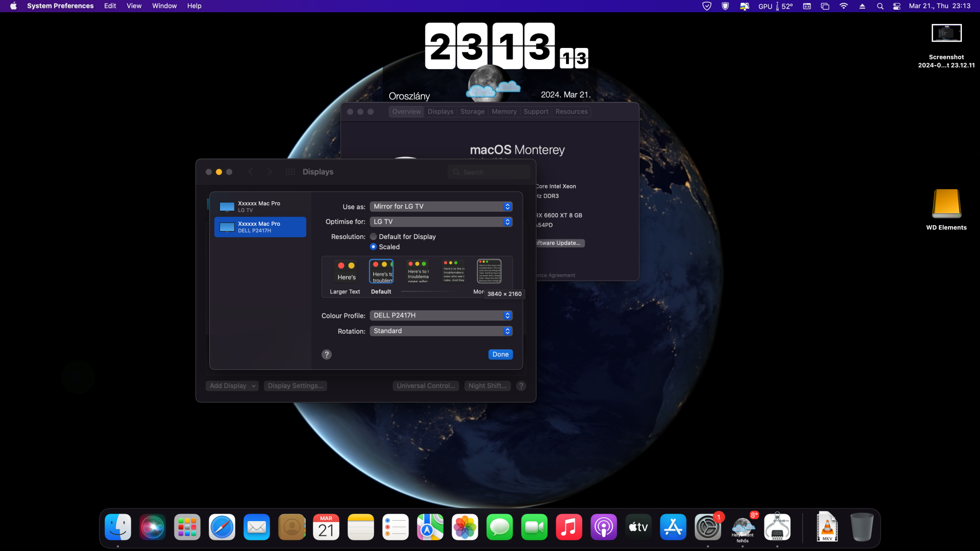
Task: Open Apple TV app in the dock
Action: (638, 527)
